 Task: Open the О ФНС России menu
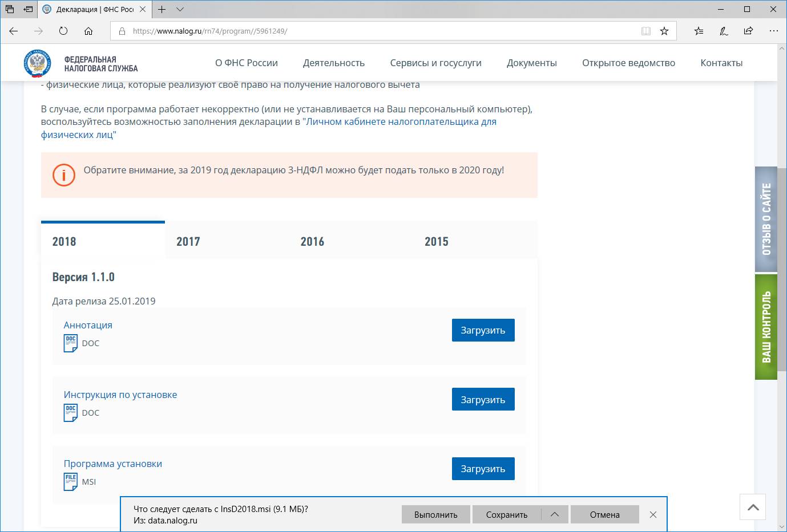click(247, 63)
